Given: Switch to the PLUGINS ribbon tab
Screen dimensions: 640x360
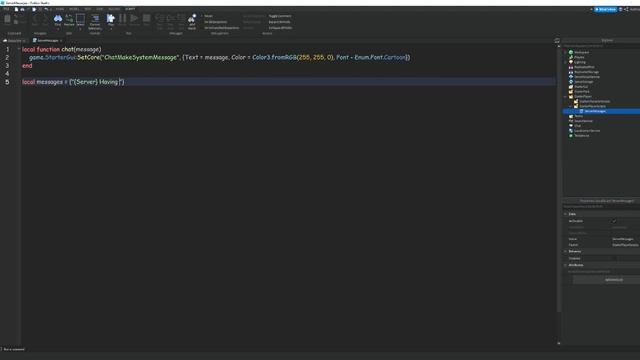Looking at the screenshot, I should tap(114, 9).
